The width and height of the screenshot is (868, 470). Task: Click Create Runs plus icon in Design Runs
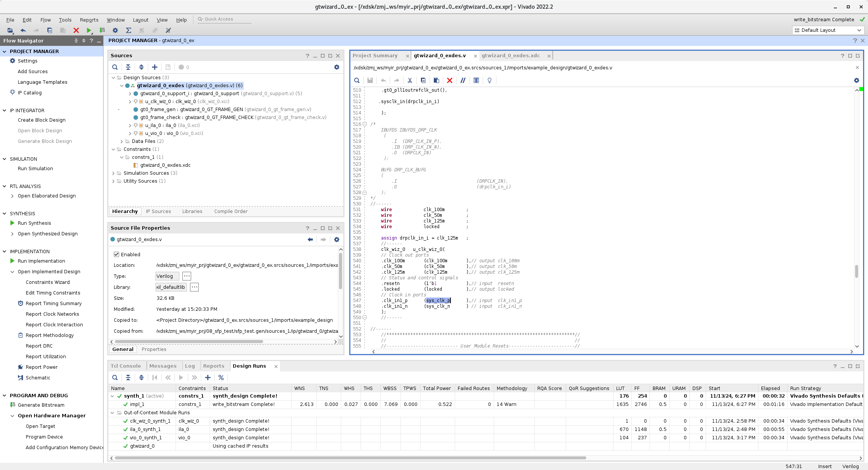(208, 378)
